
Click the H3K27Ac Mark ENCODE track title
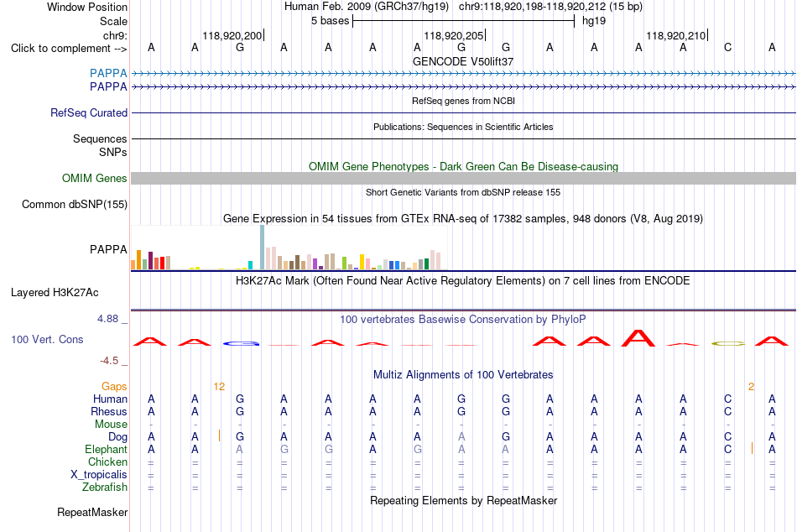click(x=463, y=281)
